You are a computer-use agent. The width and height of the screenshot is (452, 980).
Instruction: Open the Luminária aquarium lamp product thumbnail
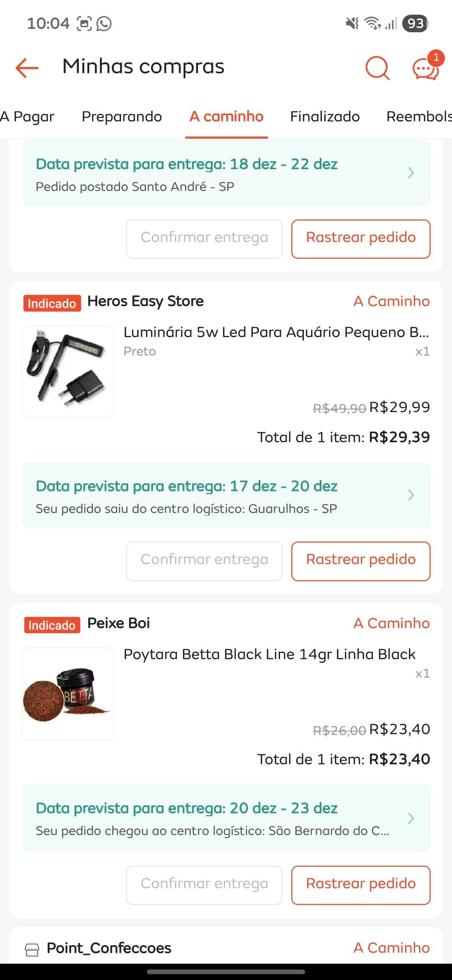click(x=68, y=371)
